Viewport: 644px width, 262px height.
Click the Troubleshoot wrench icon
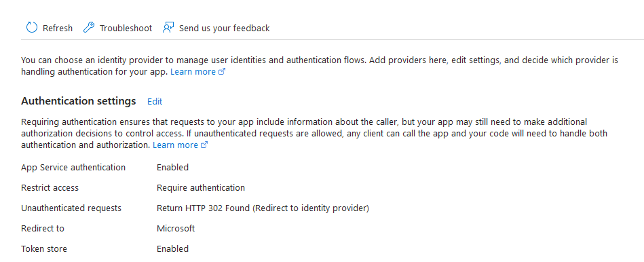click(88, 28)
